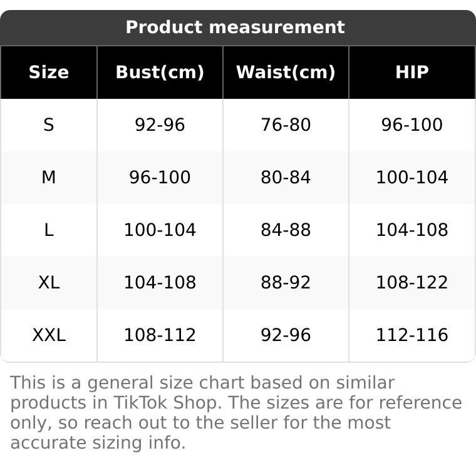Select the 84-88 waist measurement cell

(286, 230)
